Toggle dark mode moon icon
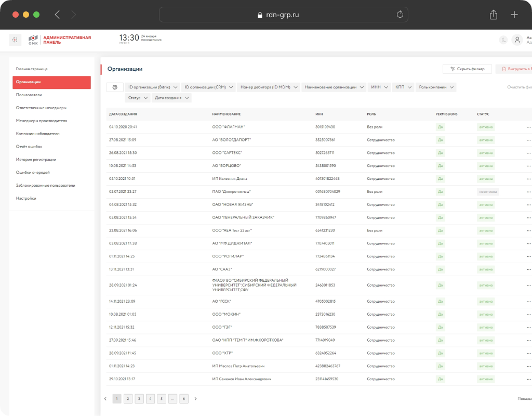This screenshot has width=532, height=416. coord(503,40)
